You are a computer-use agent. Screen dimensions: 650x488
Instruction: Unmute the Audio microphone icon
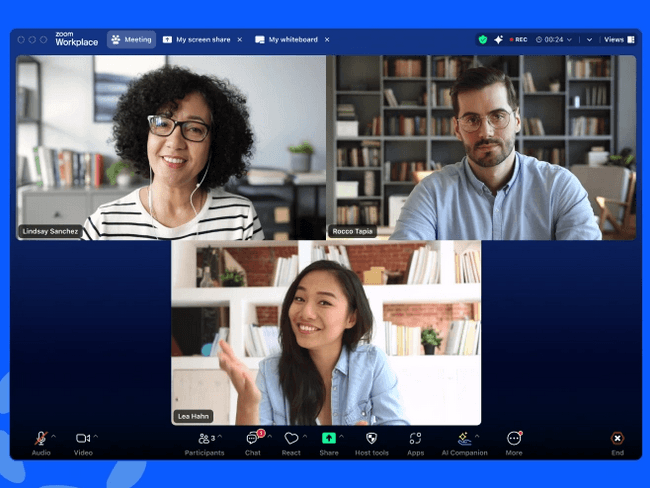41,438
